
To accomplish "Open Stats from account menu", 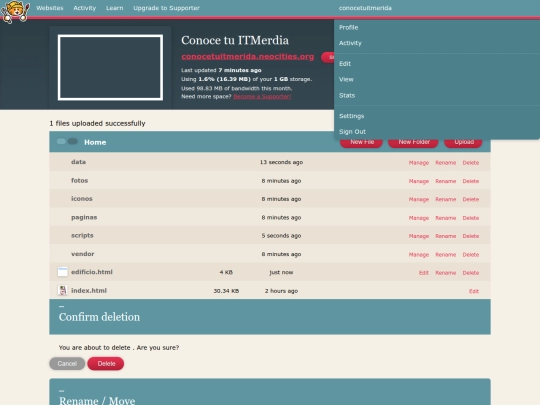I will [x=347, y=95].
